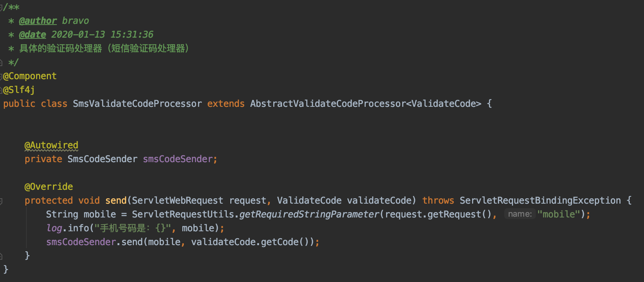This screenshot has width=644, height=282.
Task: Click ServletWebRequest parameter type
Action: (x=177, y=201)
